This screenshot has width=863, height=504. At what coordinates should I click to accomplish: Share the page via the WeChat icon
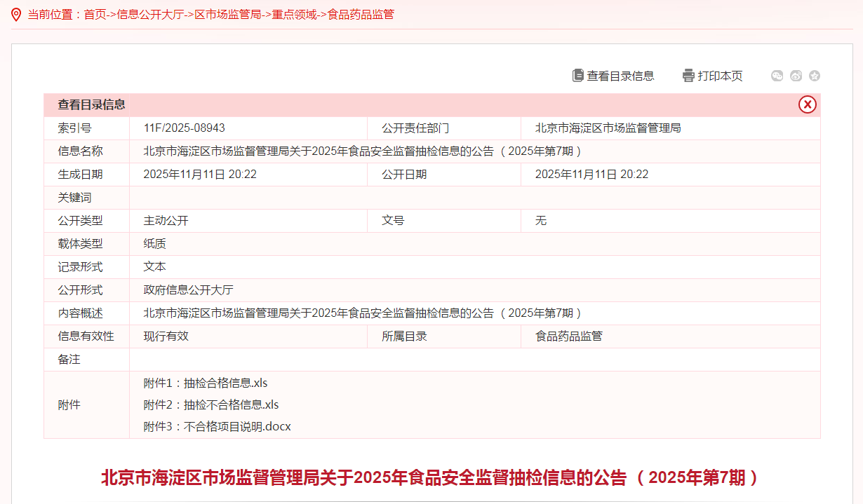[x=777, y=76]
